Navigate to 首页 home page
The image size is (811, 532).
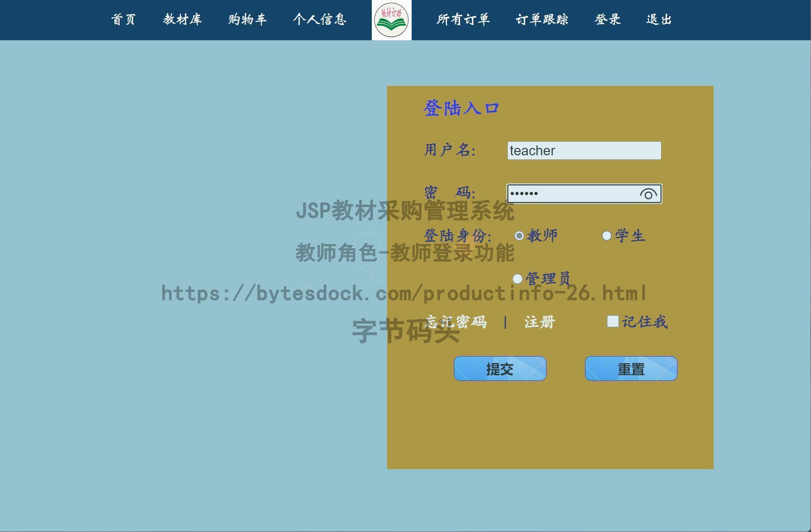point(122,19)
